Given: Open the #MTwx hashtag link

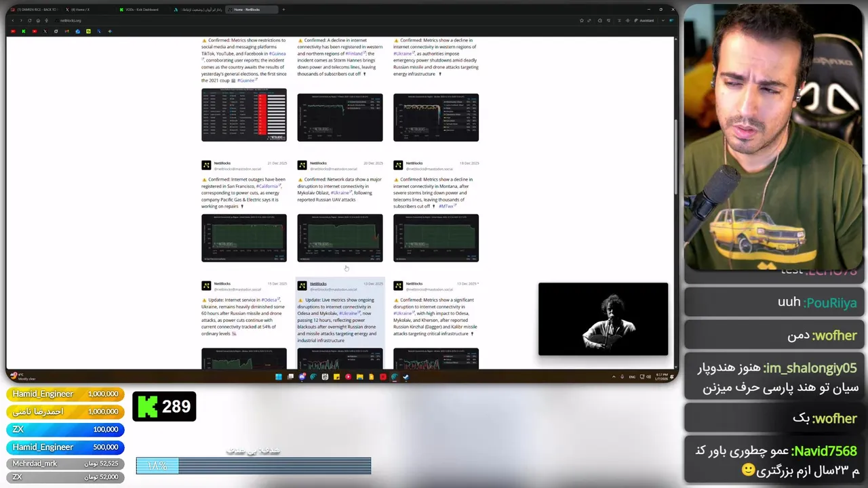Looking at the screenshot, I should click(446, 207).
